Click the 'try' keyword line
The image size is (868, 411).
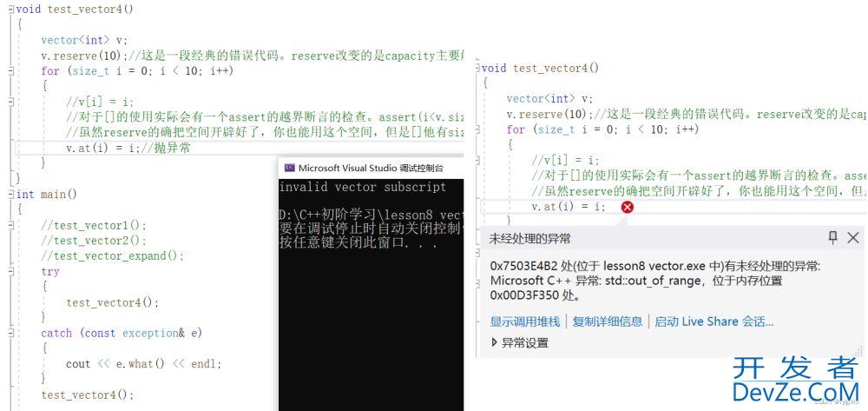click(x=49, y=272)
